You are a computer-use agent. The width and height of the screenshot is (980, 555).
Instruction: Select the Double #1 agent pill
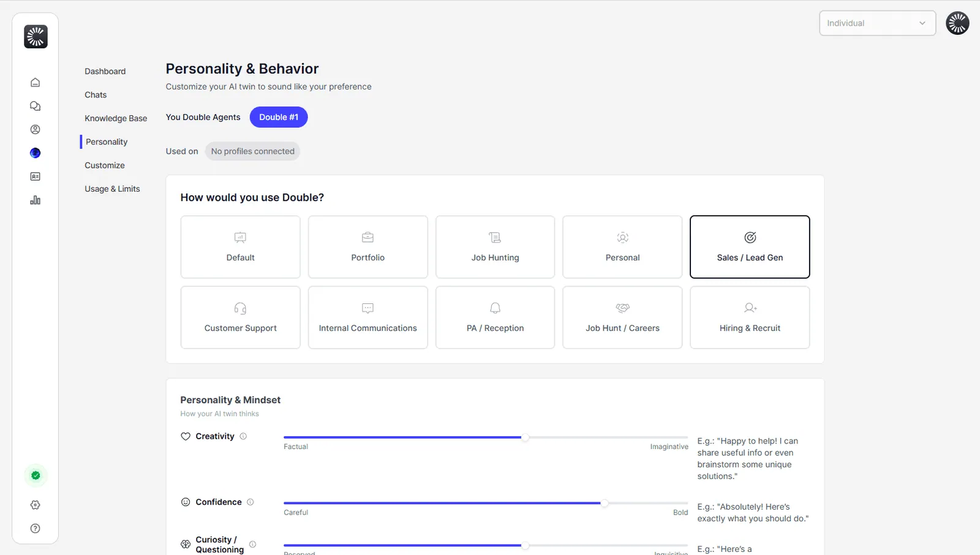pyautogui.click(x=279, y=117)
